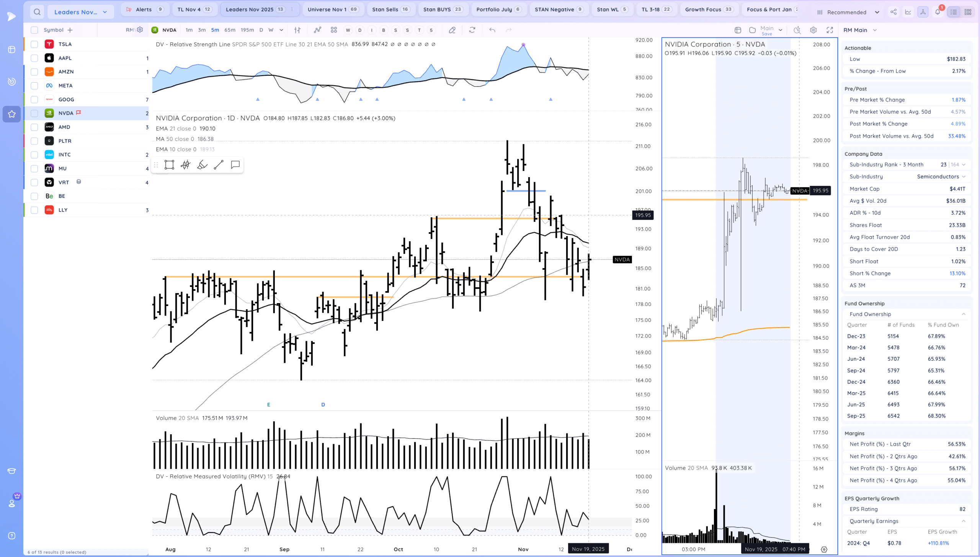980x557 pixels.
Task: Click the search magnifier icon
Action: point(37,12)
